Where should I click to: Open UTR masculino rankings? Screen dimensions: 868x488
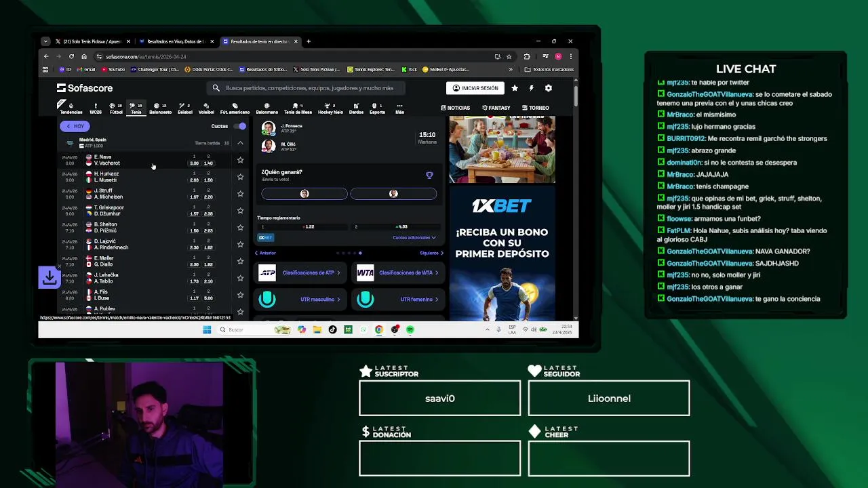(301, 299)
